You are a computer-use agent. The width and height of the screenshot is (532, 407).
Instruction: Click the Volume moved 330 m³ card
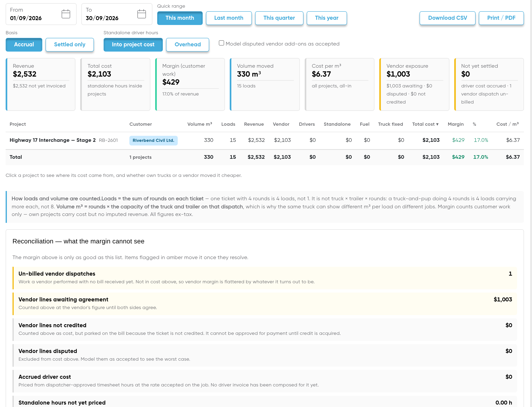click(x=265, y=84)
